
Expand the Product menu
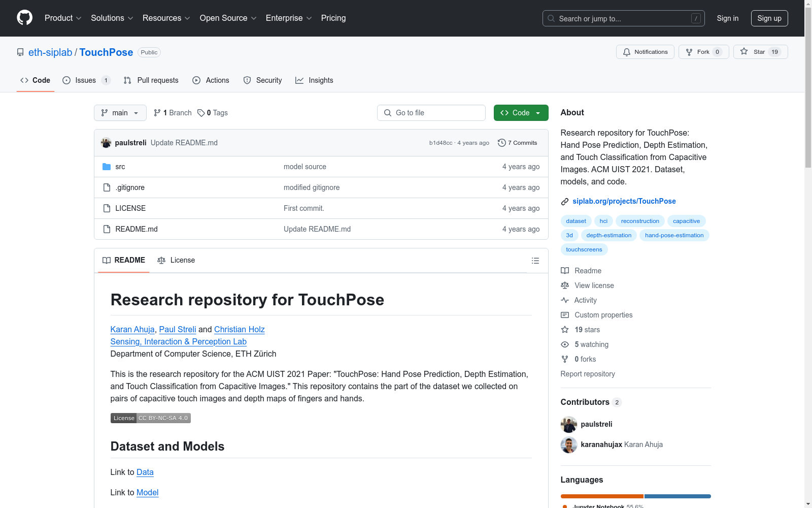[63, 18]
